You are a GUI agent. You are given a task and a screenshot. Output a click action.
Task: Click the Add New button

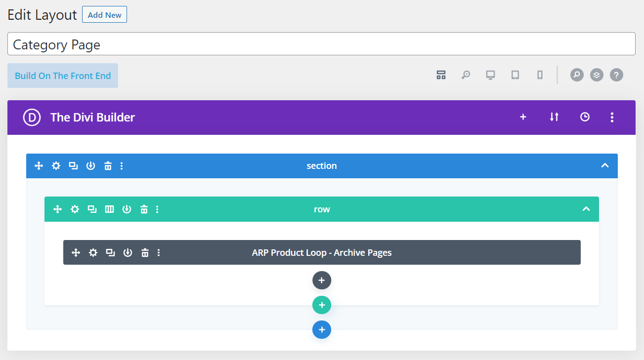(104, 15)
